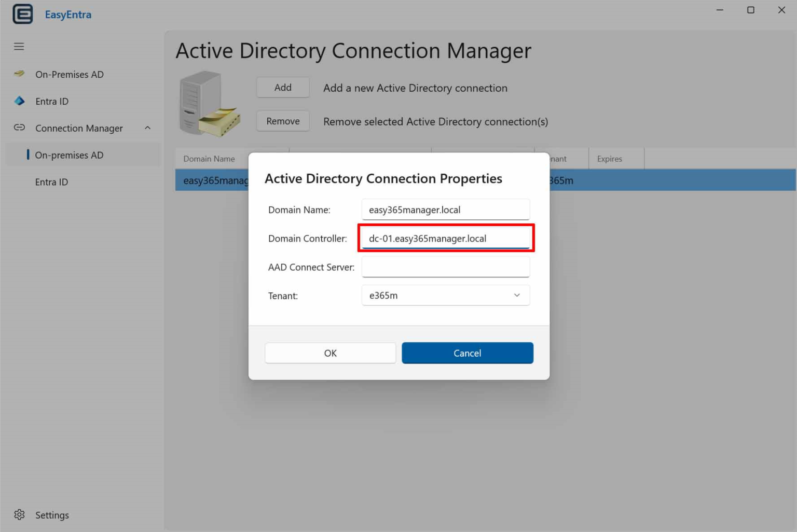The width and height of the screenshot is (797, 532).
Task: Click the Domain Name column header
Action: (209, 159)
